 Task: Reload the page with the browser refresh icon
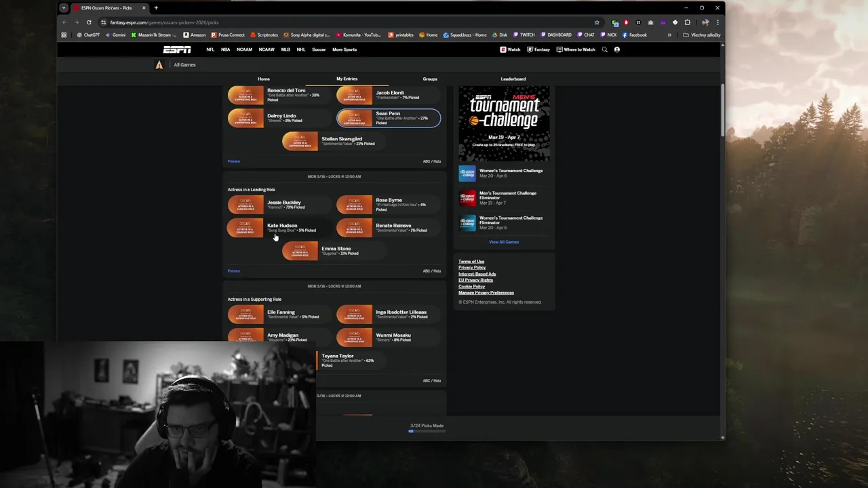(89, 22)
